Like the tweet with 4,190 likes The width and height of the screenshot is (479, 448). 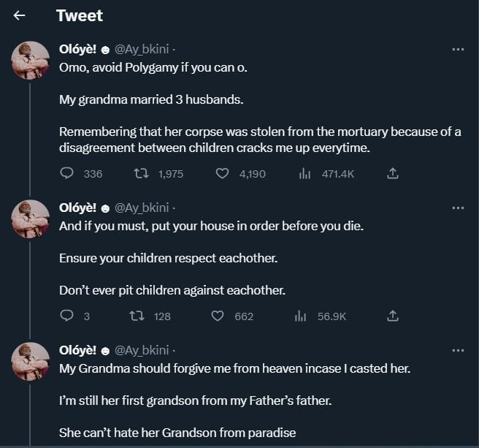[x=223, y=174]
